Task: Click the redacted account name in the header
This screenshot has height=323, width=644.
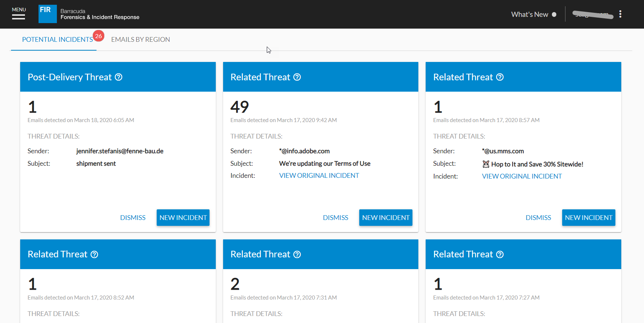Action: click(x=592, y=14)
